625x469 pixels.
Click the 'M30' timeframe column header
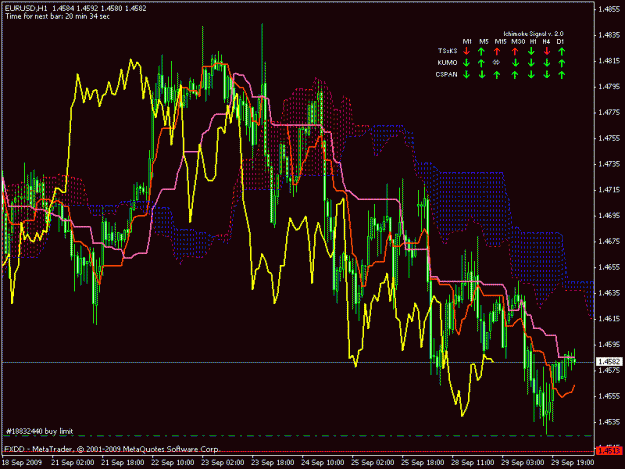(518, 41)
